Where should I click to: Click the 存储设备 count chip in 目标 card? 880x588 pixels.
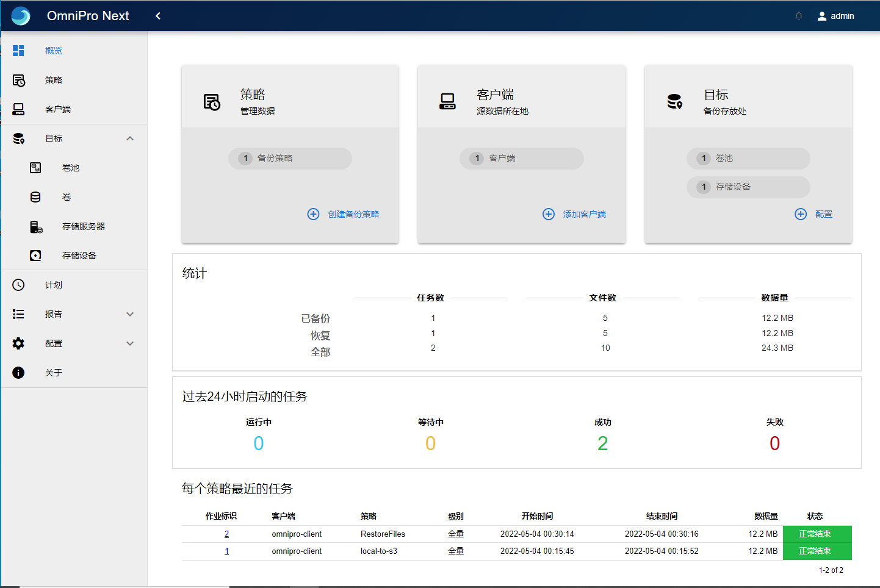click(x=748, y=187)
